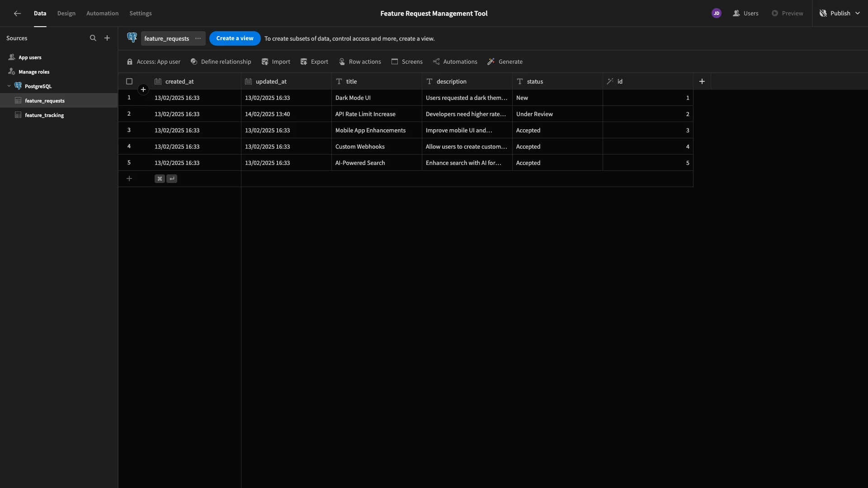Viewport: 868px width, 488px height.
Task: Open the Generate wand tool
Action: (x=505, y=62)
